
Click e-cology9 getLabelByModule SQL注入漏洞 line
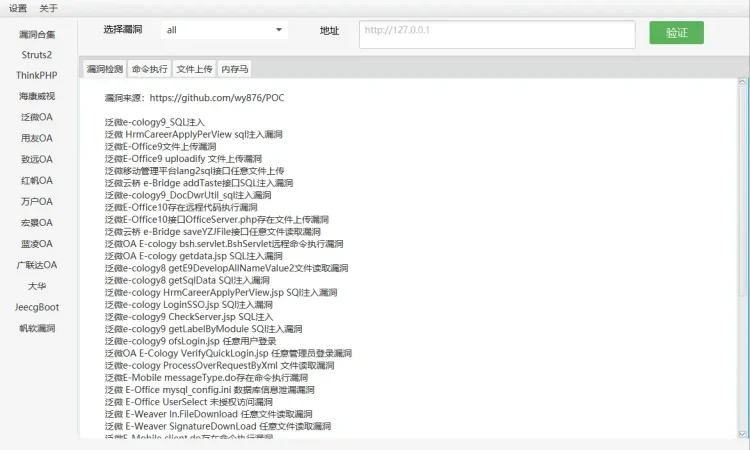pyautogui.click(x=203, y=329)
